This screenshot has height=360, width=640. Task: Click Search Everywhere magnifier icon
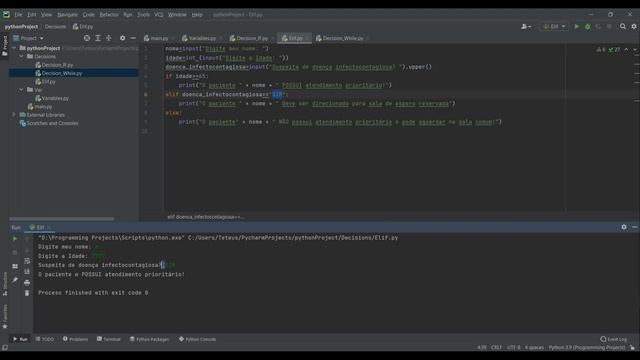[622, 27]
